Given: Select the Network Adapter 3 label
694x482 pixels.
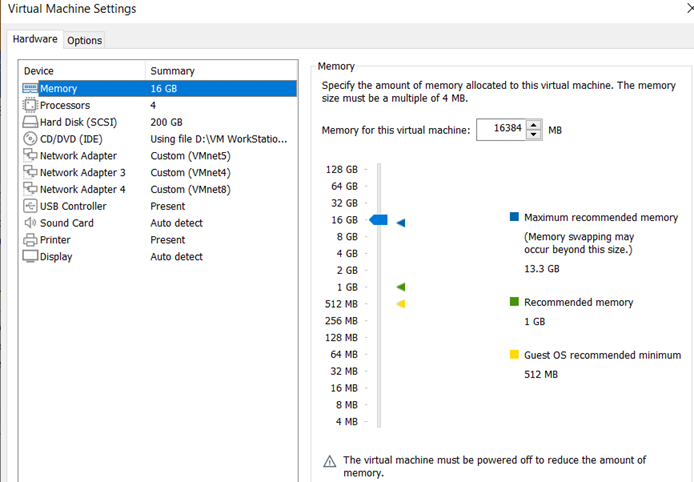Looking at the screenshot, I should click(83, 173).
